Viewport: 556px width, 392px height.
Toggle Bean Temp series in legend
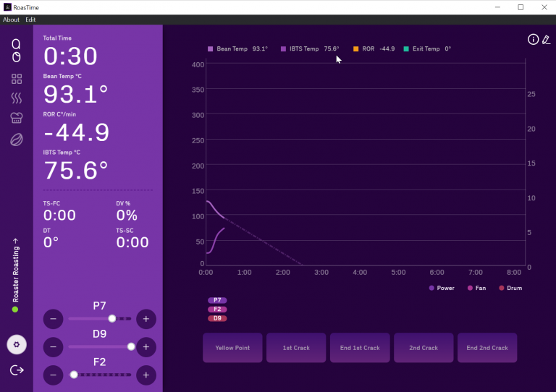tap(237, 49)
